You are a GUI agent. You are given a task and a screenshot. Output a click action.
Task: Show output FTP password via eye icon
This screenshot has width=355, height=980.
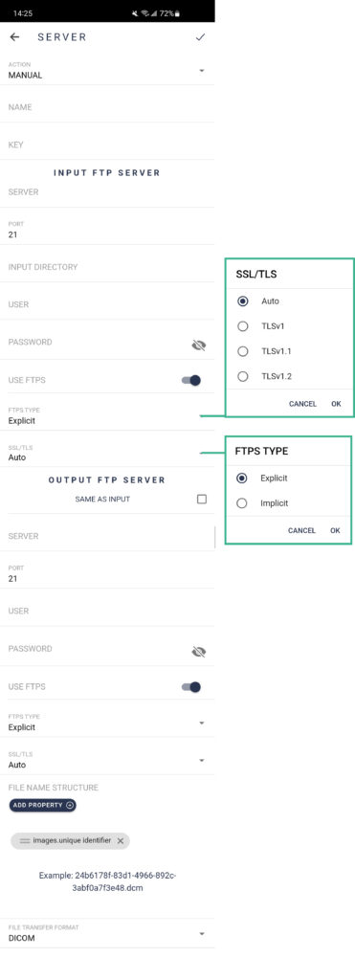point(199,652)
